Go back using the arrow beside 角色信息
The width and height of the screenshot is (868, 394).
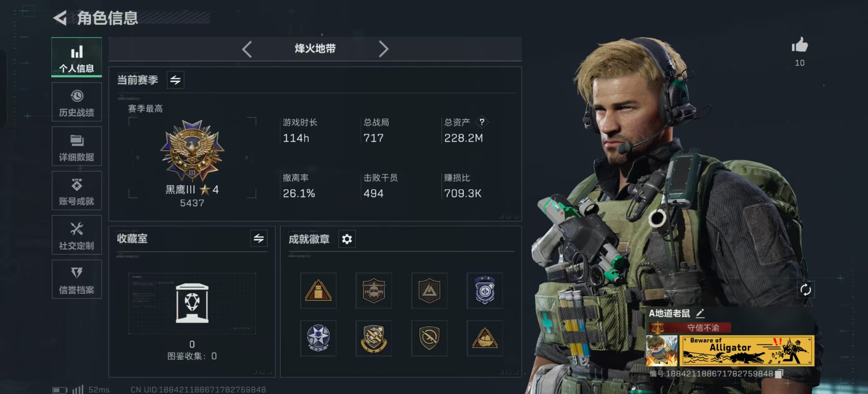pyautogui.click(x=60, y=18)
